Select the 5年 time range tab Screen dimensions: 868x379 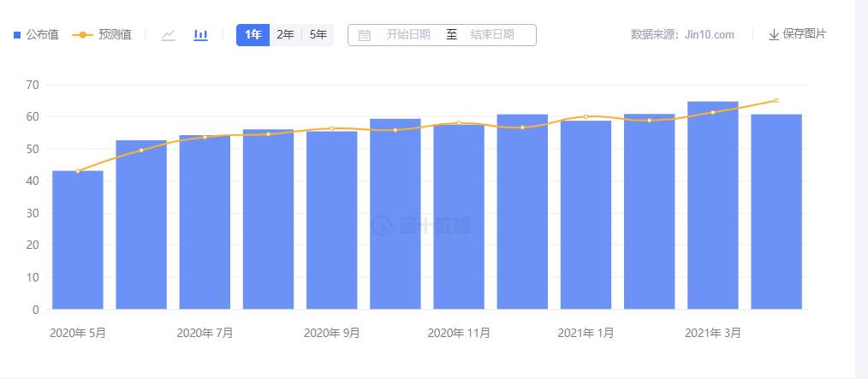(318, 35)
